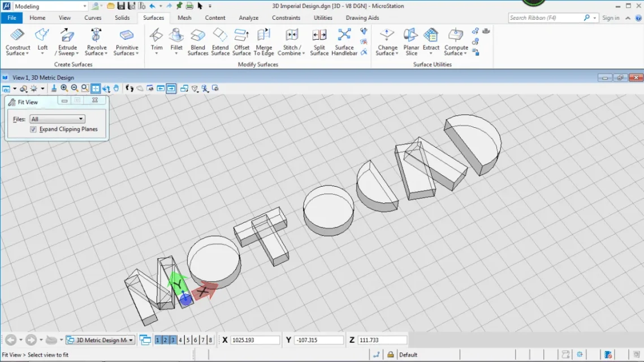Image resolution: width=644 pixels, height=362 pixels.
Task: Click Pan View hand icon
Action: coord(116,88)
